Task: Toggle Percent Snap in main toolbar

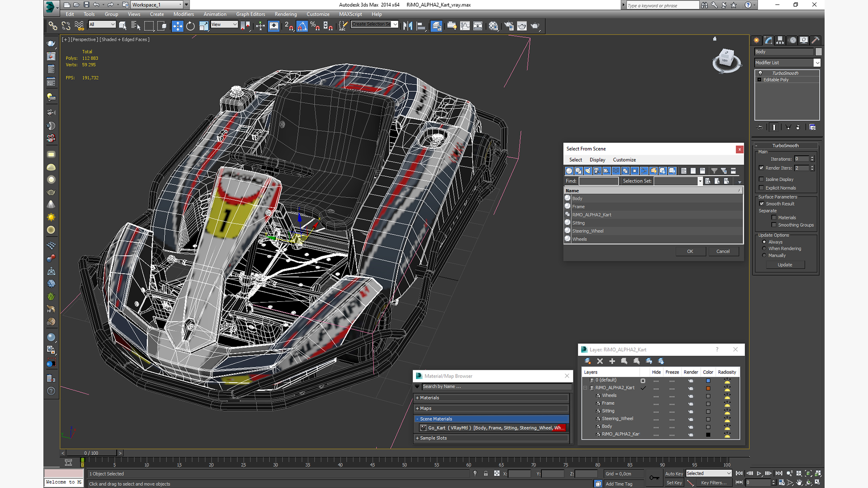Action: tap(315, 26)
